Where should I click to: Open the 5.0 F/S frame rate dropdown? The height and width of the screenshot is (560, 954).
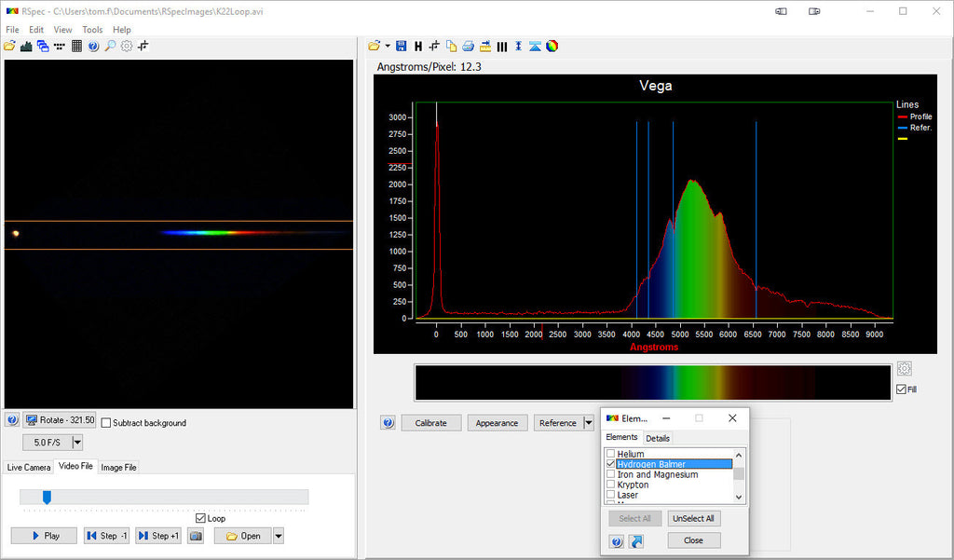pyautogui.click(x=78, y=442)
